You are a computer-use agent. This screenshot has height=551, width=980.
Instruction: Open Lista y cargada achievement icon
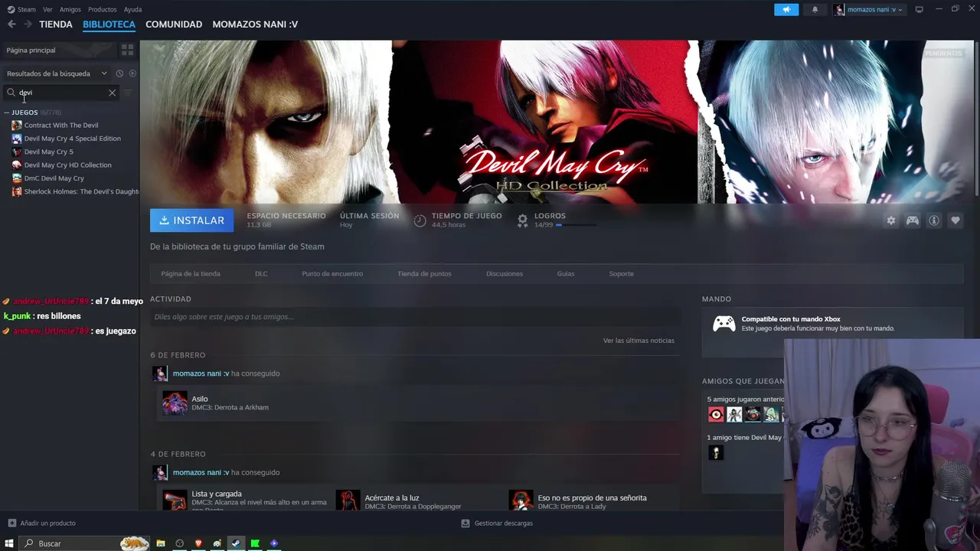175,500
